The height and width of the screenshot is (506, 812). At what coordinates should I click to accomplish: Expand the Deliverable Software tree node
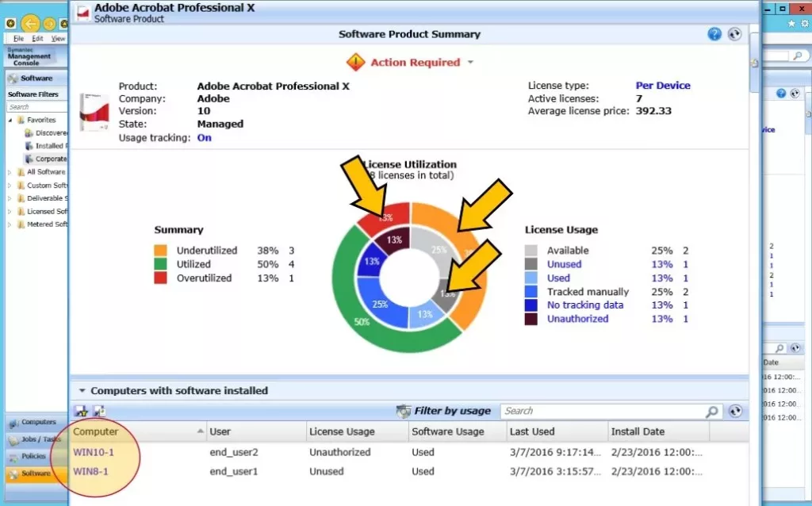pos(10,198)
